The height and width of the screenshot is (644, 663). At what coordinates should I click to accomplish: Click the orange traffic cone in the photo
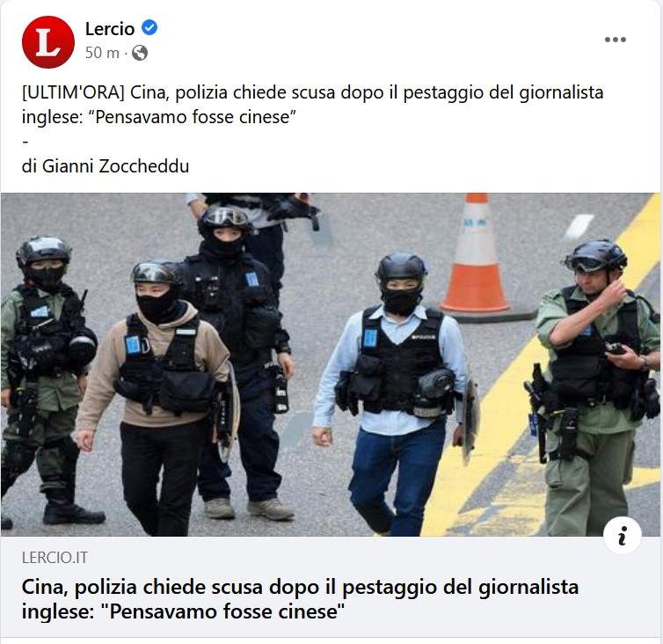click(x=476, y=254)
